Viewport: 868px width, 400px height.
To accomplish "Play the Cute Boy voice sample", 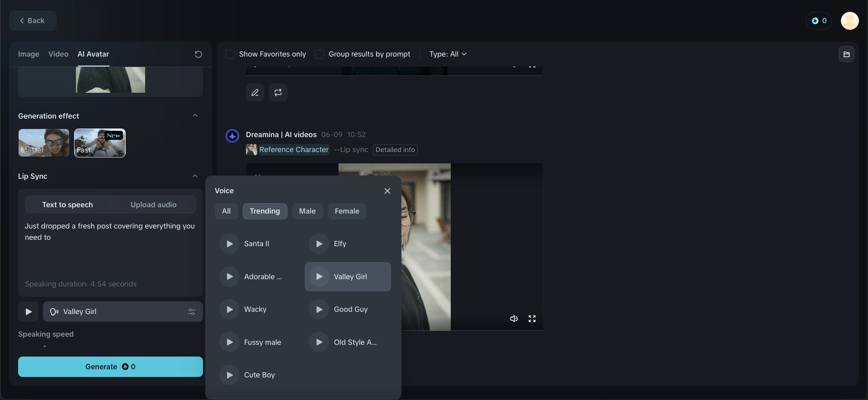I will [230, 375].
